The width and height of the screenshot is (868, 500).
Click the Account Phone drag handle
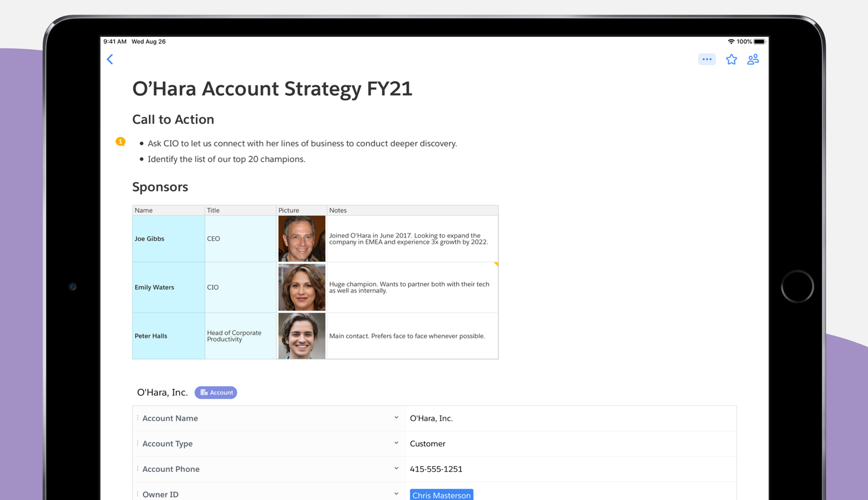pyautogui.click(x=137, y=469)
